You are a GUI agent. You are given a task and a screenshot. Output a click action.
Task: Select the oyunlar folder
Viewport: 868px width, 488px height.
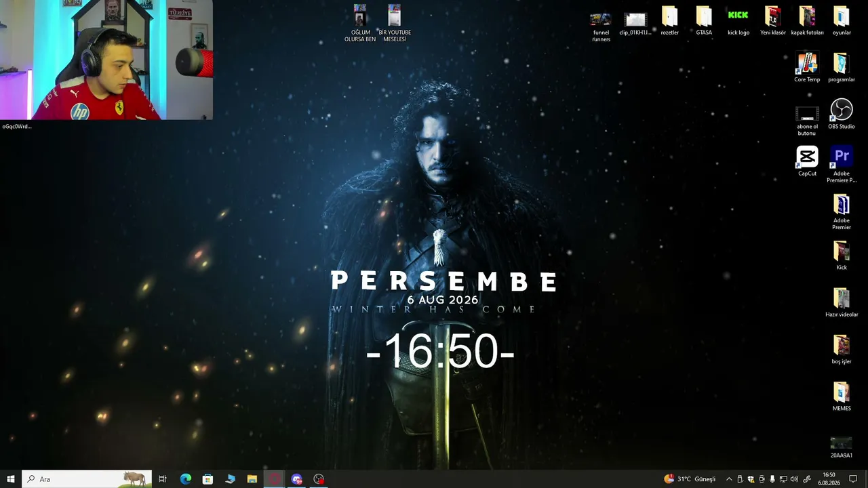(842, 22)
